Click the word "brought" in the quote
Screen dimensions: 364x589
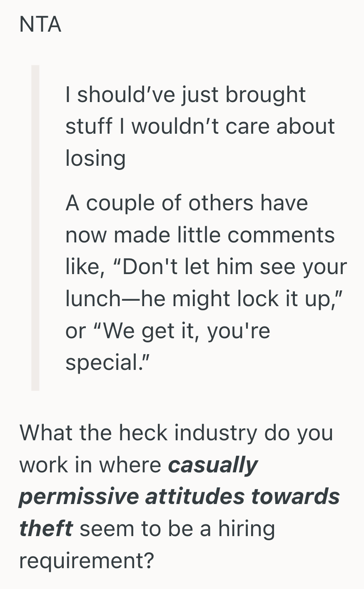(x=265, y=95)
